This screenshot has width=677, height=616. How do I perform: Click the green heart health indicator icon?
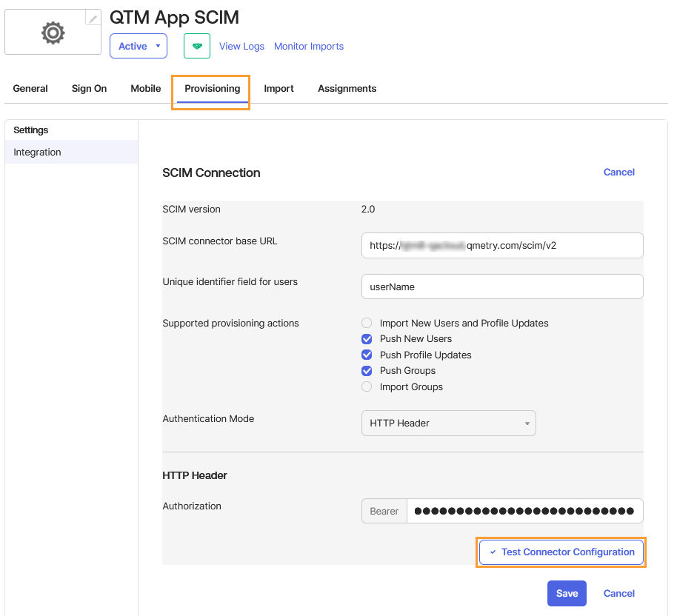[x=196, y=46]
